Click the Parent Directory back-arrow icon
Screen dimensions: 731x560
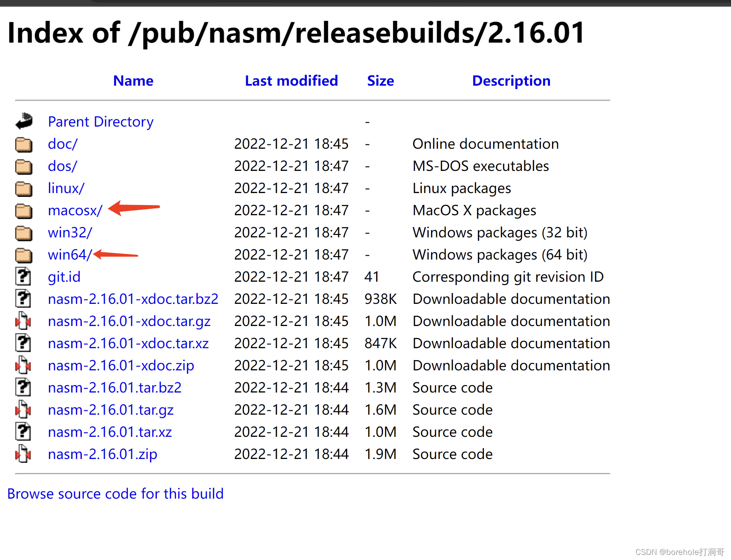point(24,121)
